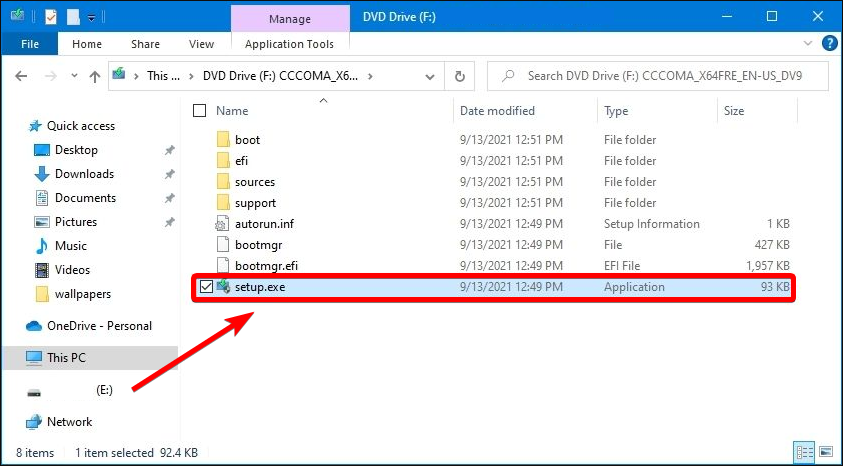Switch to the Home ribbon tab
The width and height of the screenshot is (843, 466).
pyautogui.click(x=87, y=44)
